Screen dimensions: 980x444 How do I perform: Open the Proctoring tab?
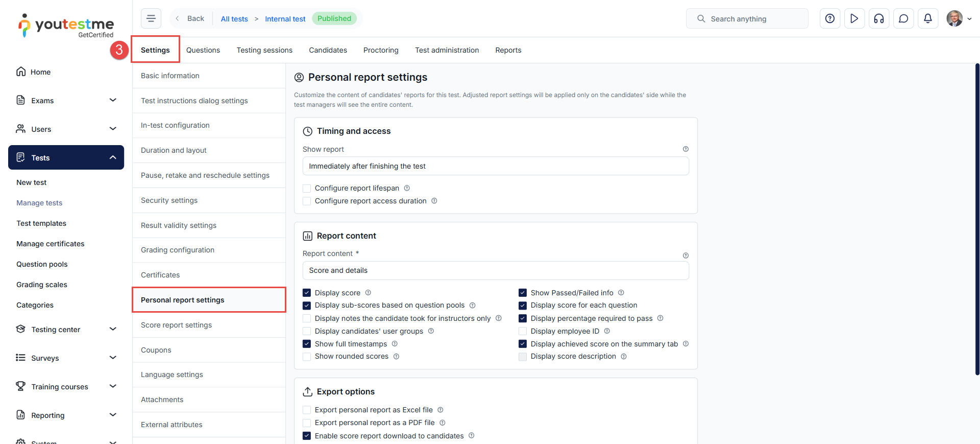[381, 50]
